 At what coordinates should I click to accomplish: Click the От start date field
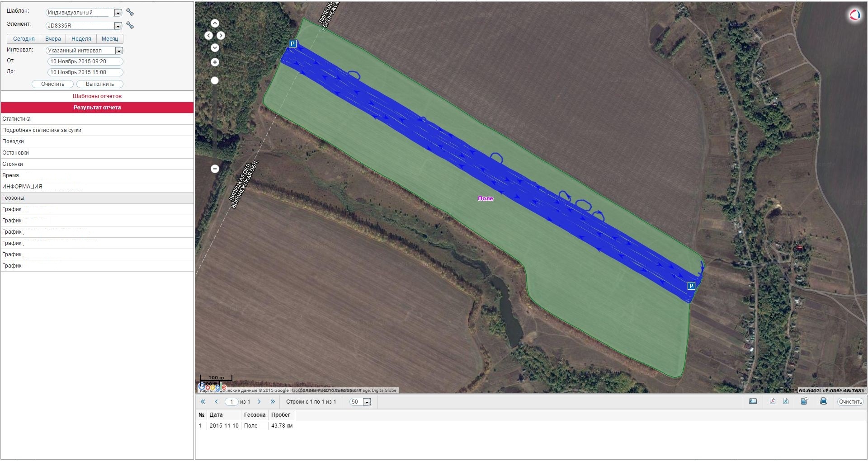(85, 61)
